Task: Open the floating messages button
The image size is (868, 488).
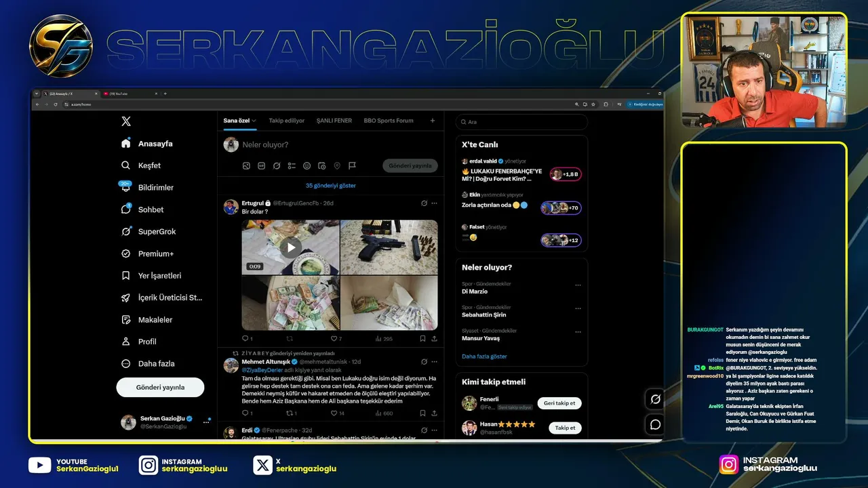Action: 655,424
